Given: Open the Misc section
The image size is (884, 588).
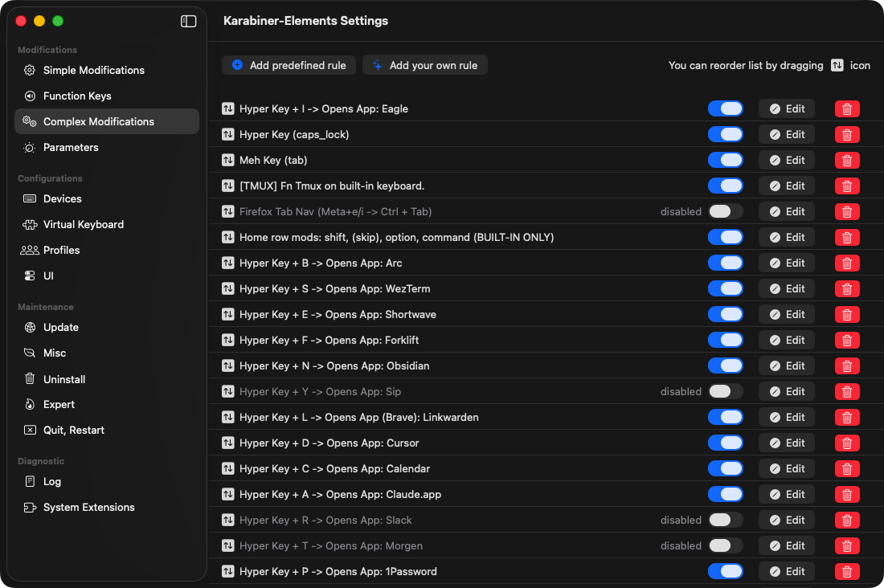Looking at the screenshot, I should [107, 353].
